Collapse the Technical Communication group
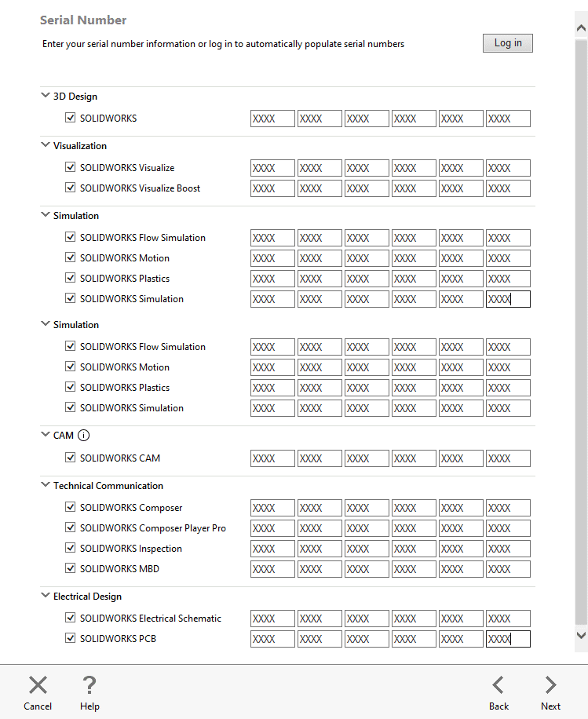The height and width of the screenshot is (719, 588). pyautogui.click(x=45, y=486)
